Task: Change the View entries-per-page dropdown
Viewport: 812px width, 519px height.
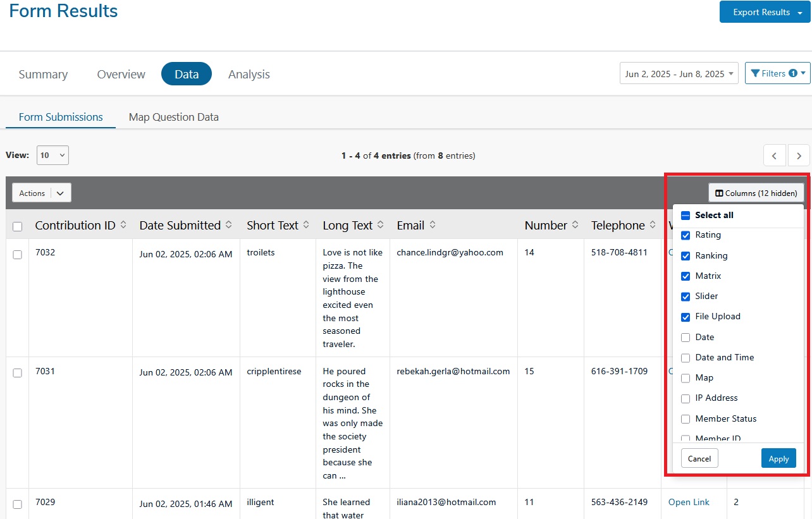Action: 52,155
